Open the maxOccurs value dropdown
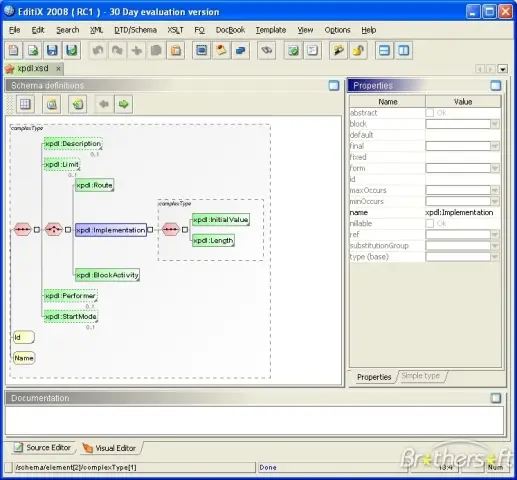Viewport: 517px width, 480px height. point(495,190)
